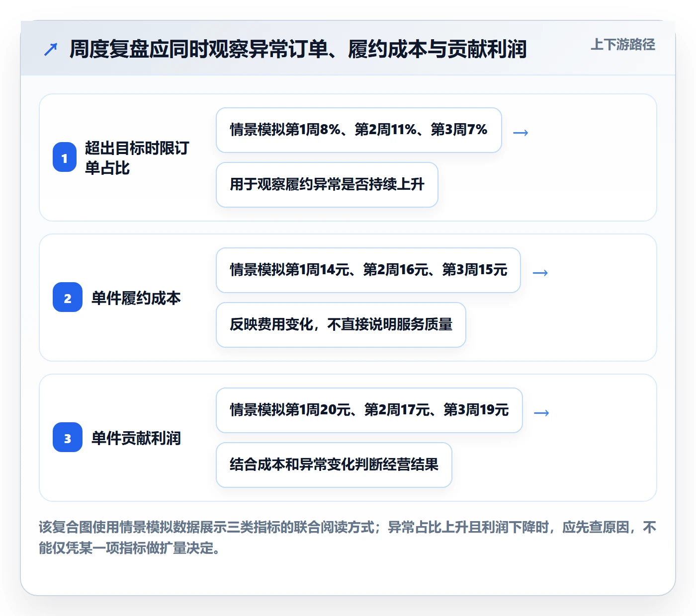Click the chip "情景模拟第1周8%、第2周11%、第3周7%"
This screenshot has height=616, width=696.
(x=359, y=130)
